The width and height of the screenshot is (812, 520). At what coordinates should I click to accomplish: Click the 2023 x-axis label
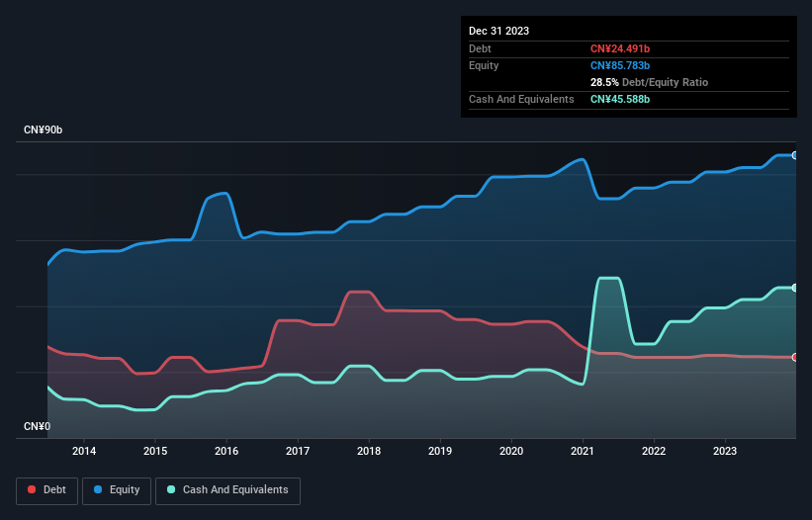point(725,451)
